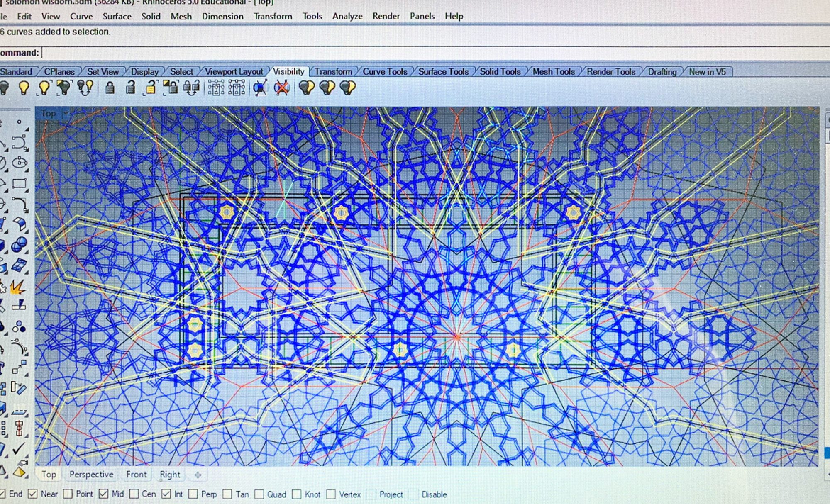This screenshot has width=830, height=504.
Task: Toggle the Vertex osnap checkbox
Action: [331, 494]
